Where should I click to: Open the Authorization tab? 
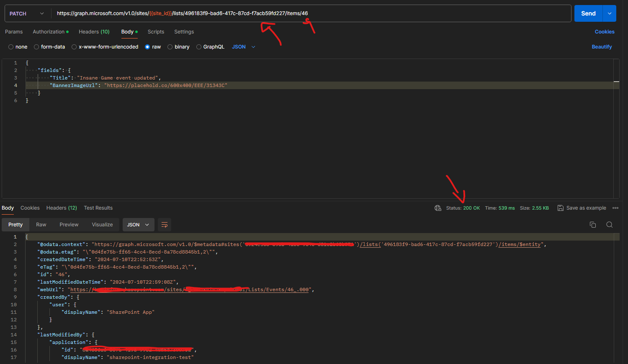tap(51, 32)
